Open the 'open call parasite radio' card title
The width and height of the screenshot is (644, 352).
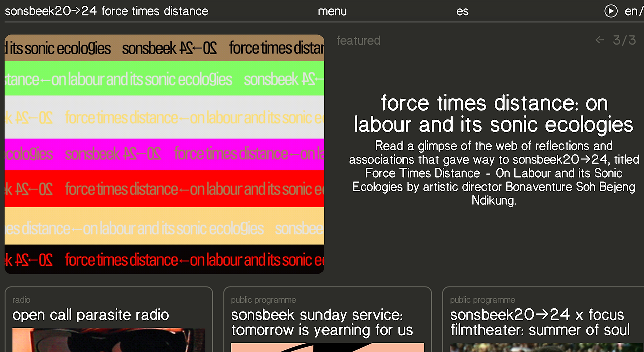[x=91, y=315]
